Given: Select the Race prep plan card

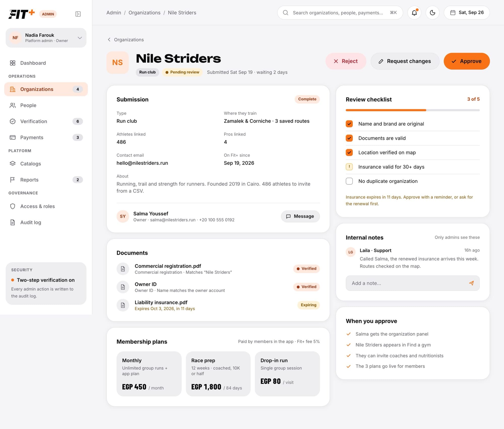Looking at the screenshot, I should [218, 374].
